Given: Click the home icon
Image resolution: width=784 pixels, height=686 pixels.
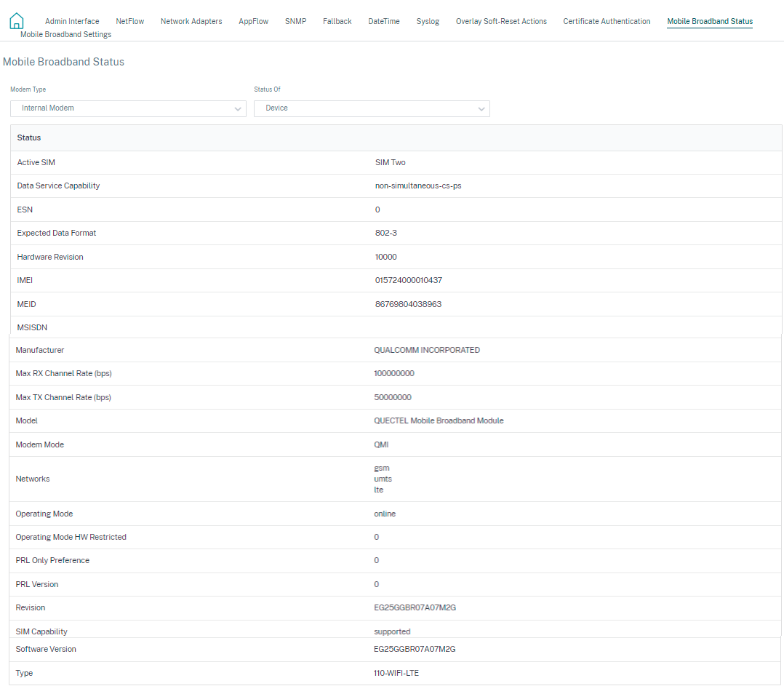Looking at the screenshot, I should (17, 21).
